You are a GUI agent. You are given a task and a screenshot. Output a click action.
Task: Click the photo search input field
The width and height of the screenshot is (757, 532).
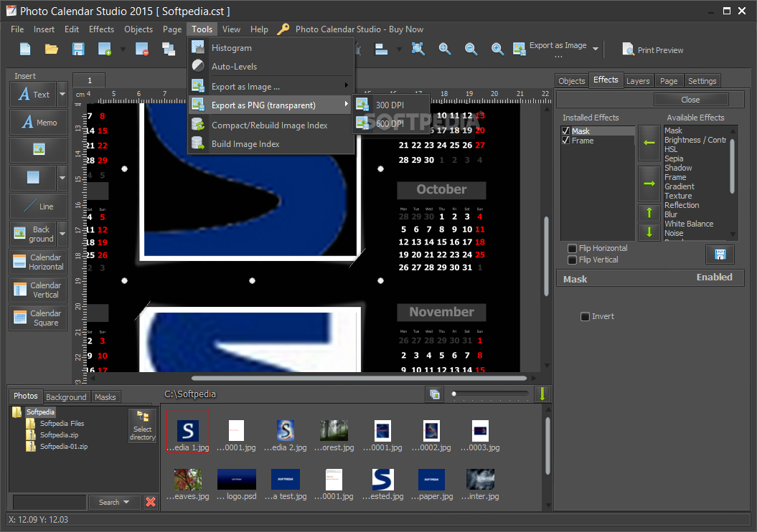pos(50,502)
